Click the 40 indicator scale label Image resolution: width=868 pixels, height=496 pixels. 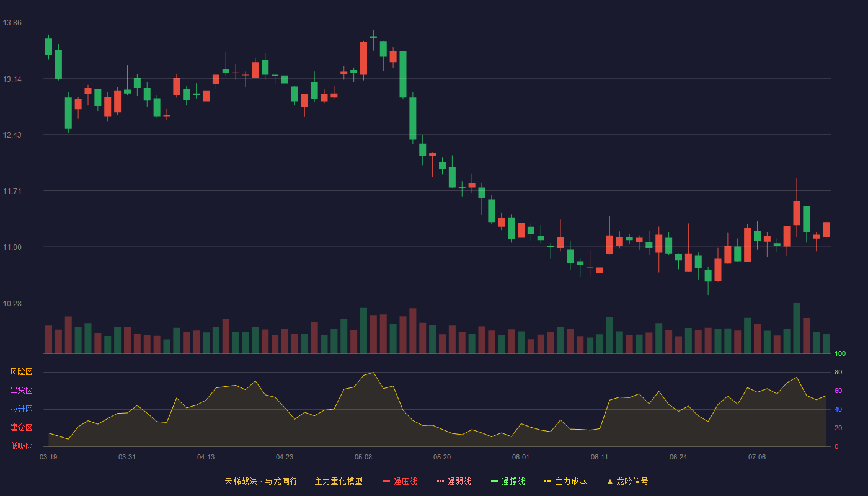click(838, 409)
